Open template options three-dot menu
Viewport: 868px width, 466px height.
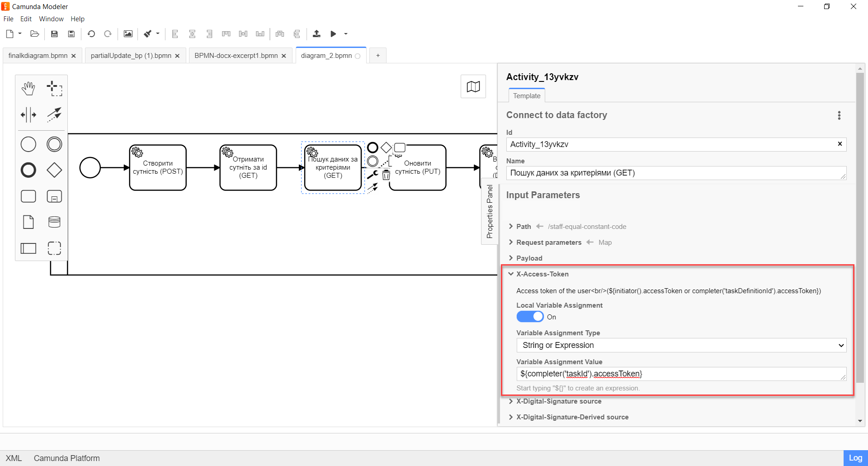click(839, 115)
